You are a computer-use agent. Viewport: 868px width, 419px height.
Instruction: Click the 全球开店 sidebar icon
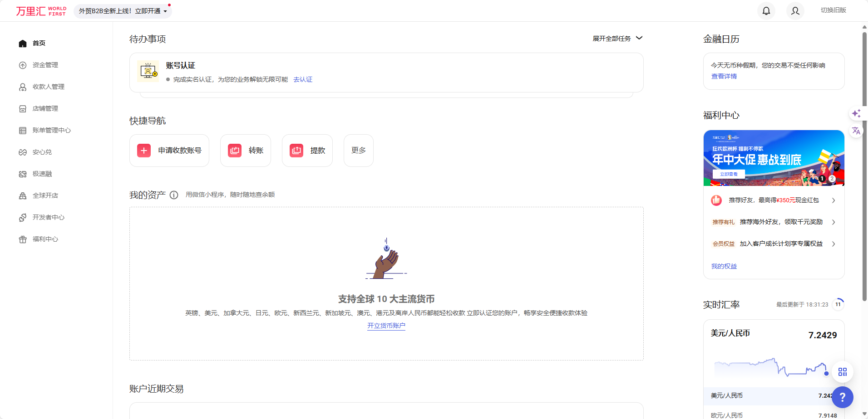[23, 195]
